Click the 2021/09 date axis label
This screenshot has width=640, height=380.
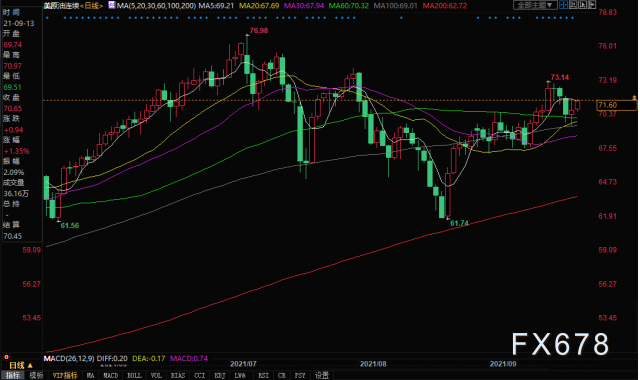(503, 364)
